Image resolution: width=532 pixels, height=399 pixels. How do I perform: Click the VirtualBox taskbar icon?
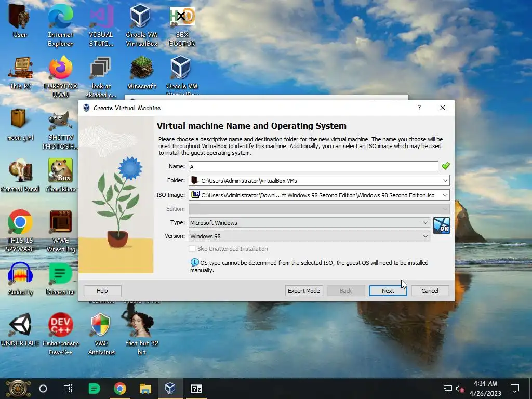pyautogui.click(x=170, y=389)
